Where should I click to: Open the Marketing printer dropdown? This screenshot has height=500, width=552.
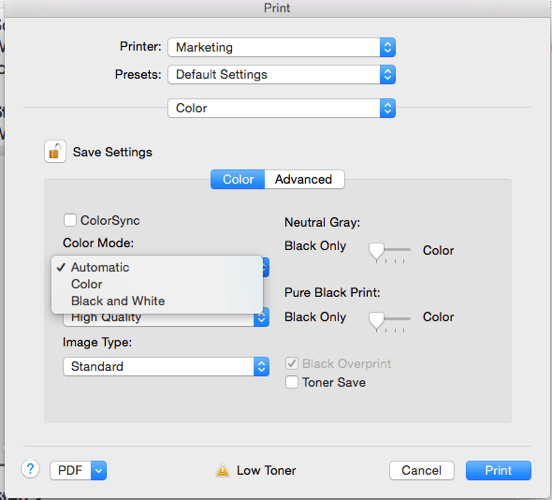tap(282, 47)
